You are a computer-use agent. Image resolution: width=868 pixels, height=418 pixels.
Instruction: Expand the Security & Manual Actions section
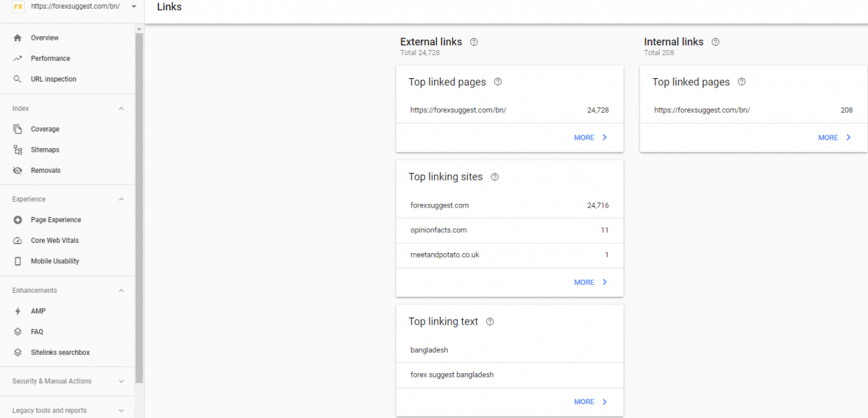(121, 381)
